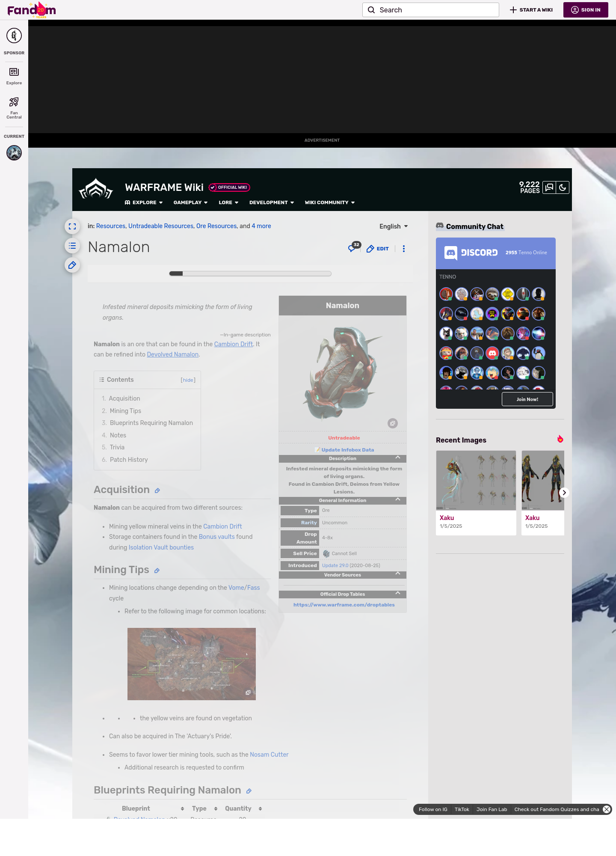
Task: Open the Explore wiki menu
Action: point(144,202)
